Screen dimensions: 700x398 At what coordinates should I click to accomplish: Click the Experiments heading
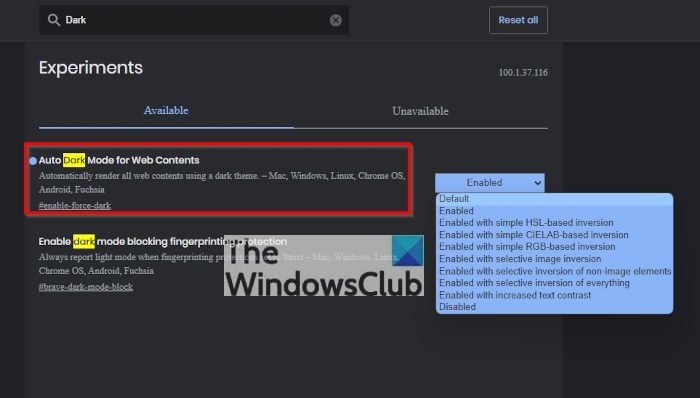[x=91, y=68]
